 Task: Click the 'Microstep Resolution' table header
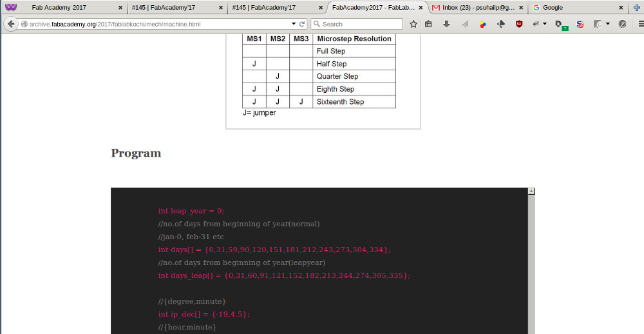354,39
